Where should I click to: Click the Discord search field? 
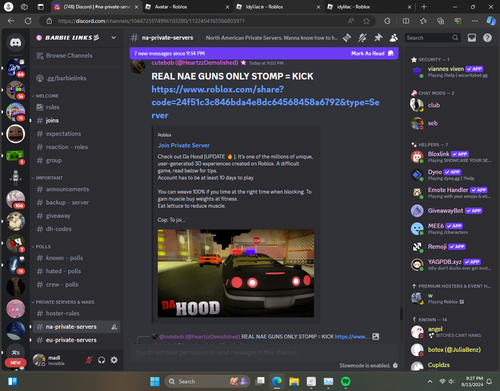(x=432, y=38)
